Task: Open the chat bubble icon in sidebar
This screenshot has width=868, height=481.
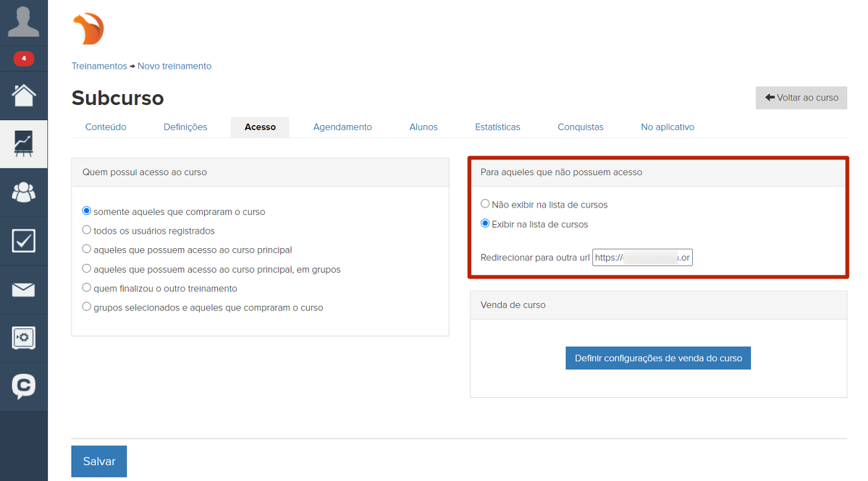Action: coord(24,386)
